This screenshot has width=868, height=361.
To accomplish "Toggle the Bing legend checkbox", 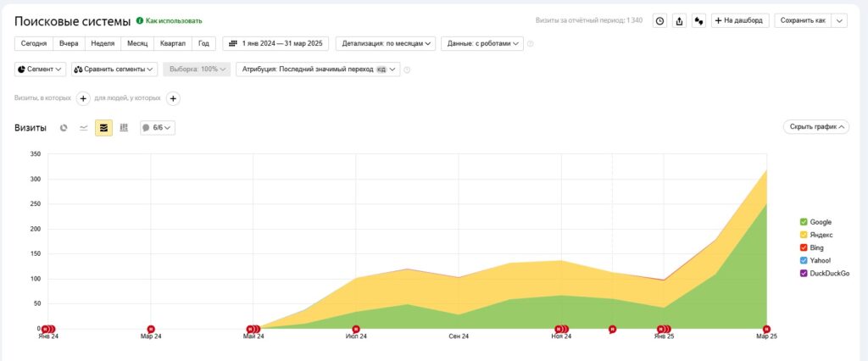I will tap(804, 247).
